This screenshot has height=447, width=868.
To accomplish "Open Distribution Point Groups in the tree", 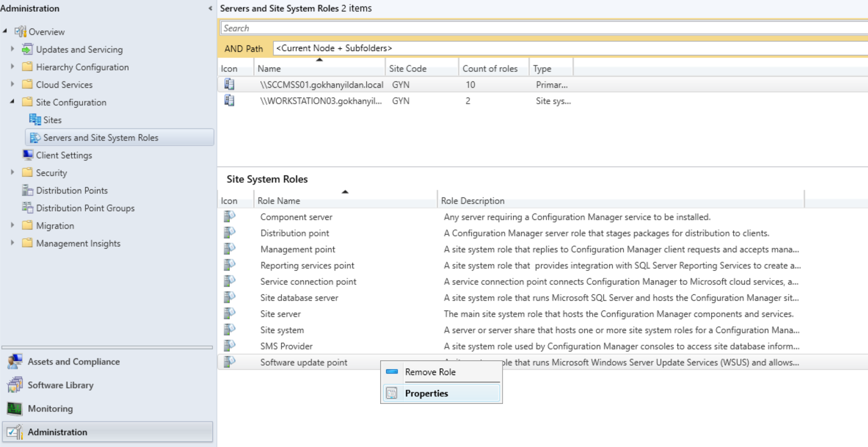I will coord(85,208).
